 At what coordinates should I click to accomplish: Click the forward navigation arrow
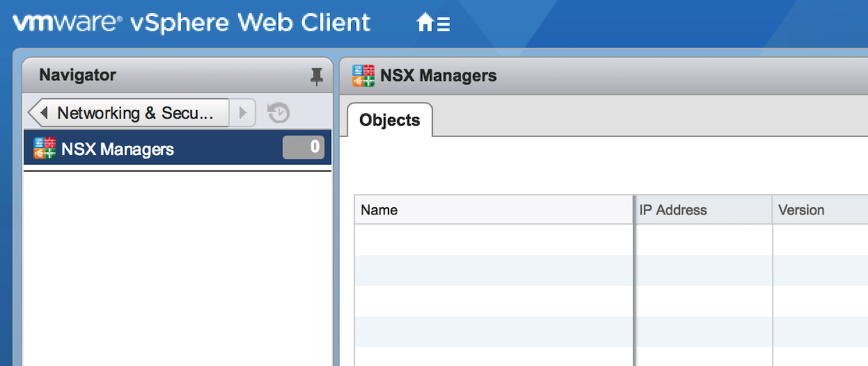coord(242,113)
